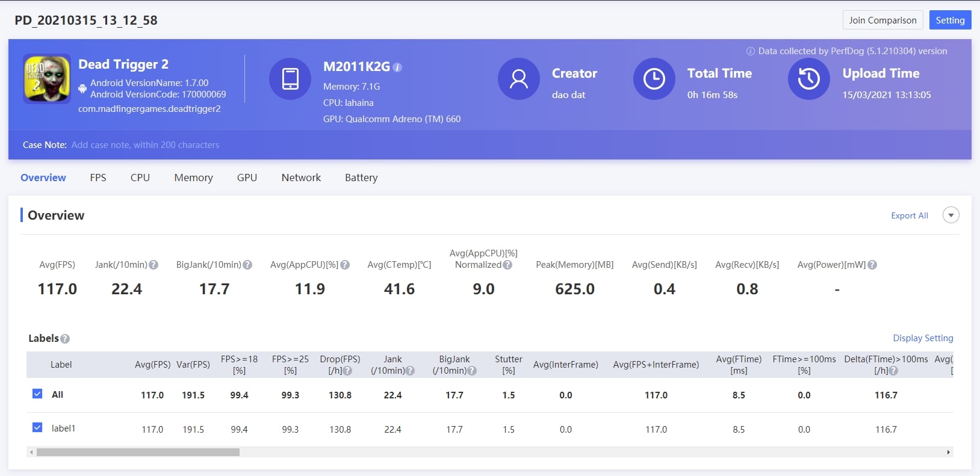Viewport: 980px width, 476px height.
Task: Click the Avg(CTemp) value 41.6
Action: tap(399, 289)
